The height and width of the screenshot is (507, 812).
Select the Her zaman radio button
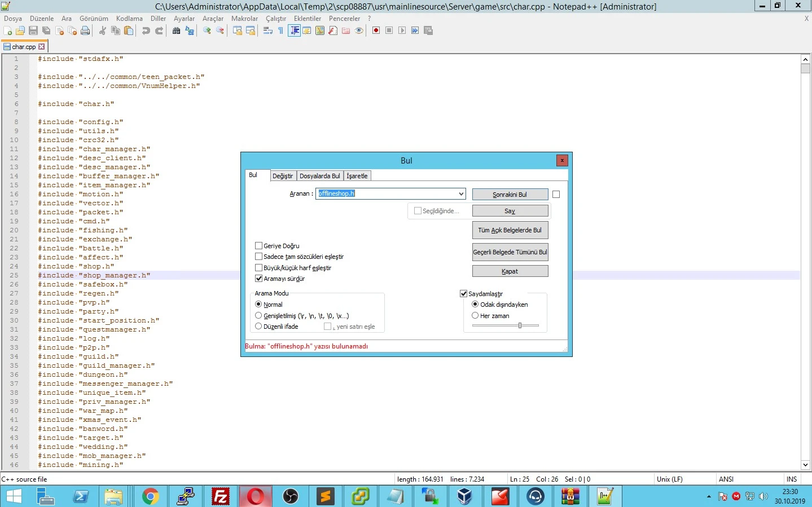(x=475, y=316)
